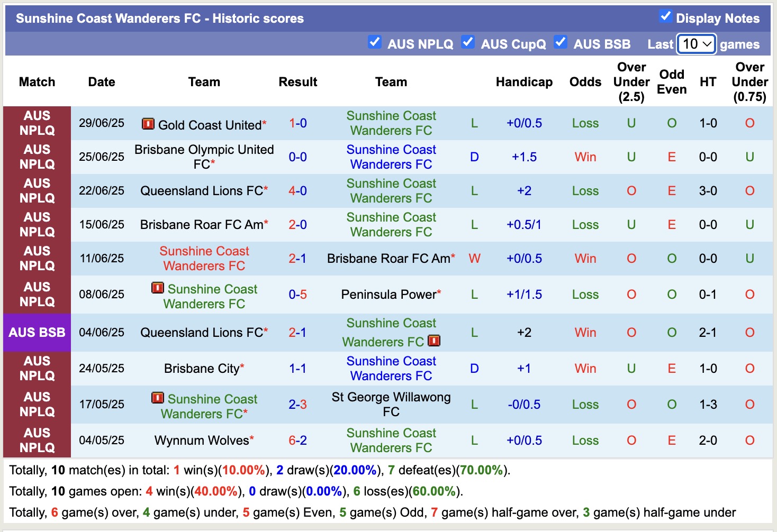Uncheck the AUS BSB filter

(561, 41)
